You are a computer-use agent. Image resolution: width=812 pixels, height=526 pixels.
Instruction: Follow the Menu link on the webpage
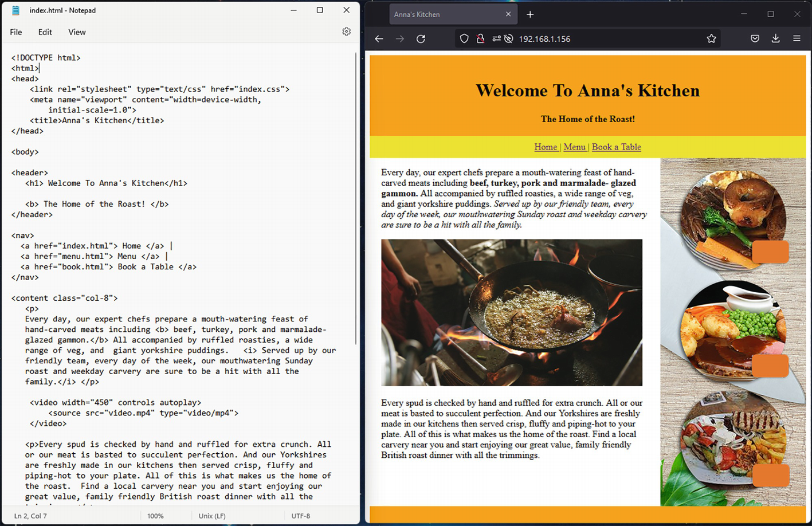574,147
